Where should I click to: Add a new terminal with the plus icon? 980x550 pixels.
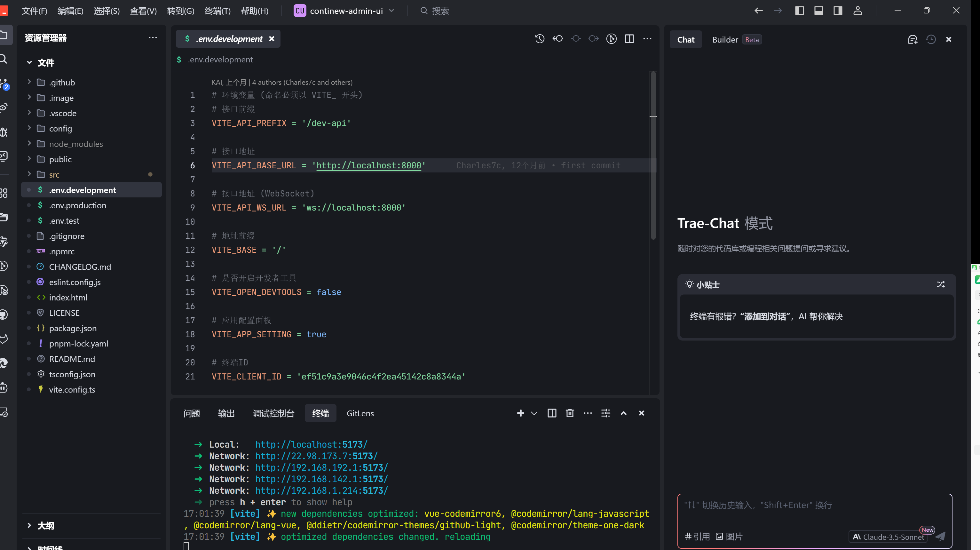click(520, 413)
